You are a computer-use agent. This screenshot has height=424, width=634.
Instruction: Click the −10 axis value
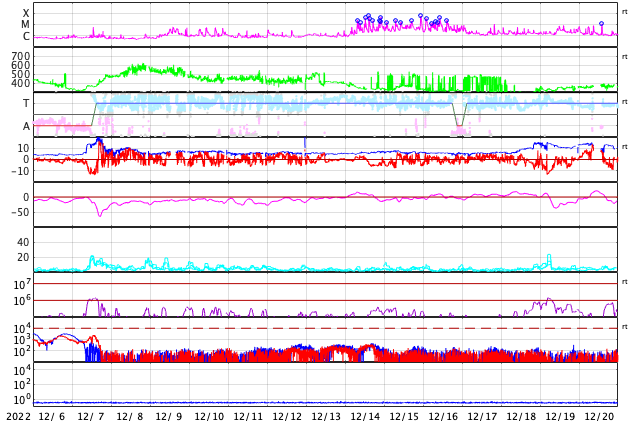[20, 171]
